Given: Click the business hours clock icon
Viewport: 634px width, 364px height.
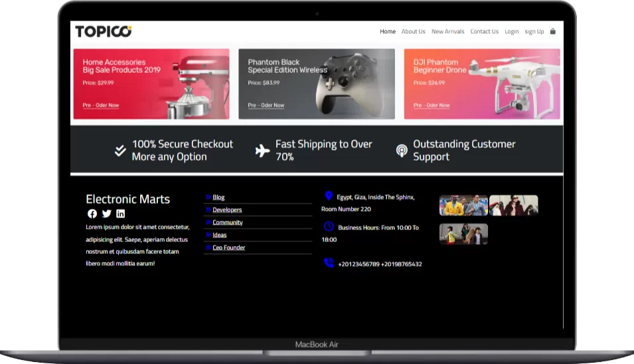Looking at the screenshot, I should click(x=329, y=227).
